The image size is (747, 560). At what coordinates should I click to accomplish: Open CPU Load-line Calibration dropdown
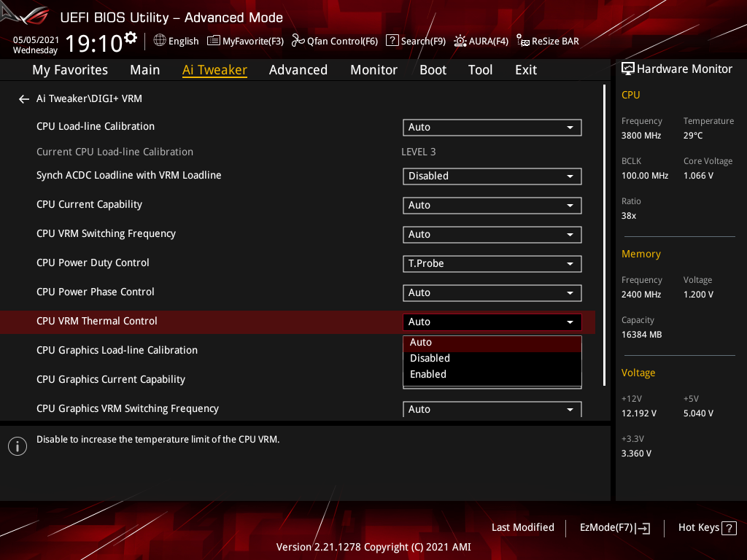(492, 128)
